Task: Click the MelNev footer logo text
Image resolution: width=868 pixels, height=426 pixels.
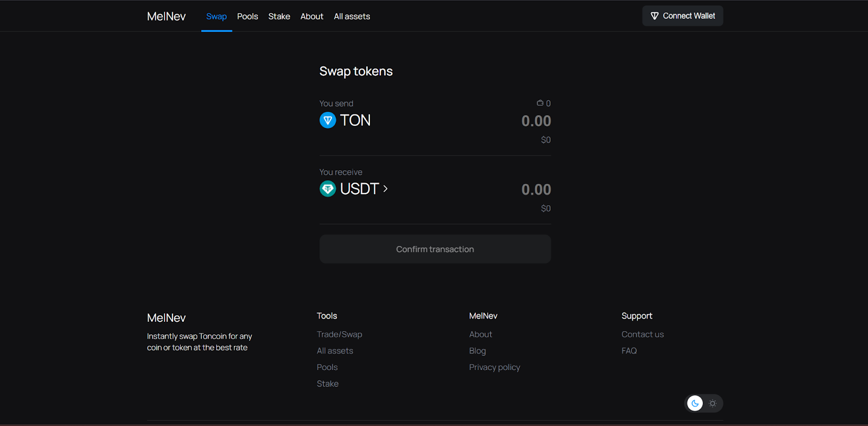Action: pyautogui.click(x=167, y=317)
